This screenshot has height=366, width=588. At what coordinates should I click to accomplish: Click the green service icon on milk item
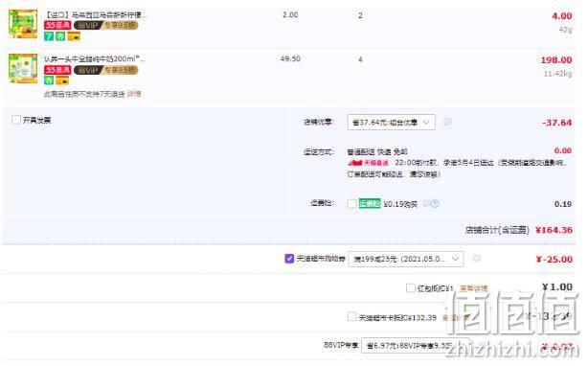[49, 80]
